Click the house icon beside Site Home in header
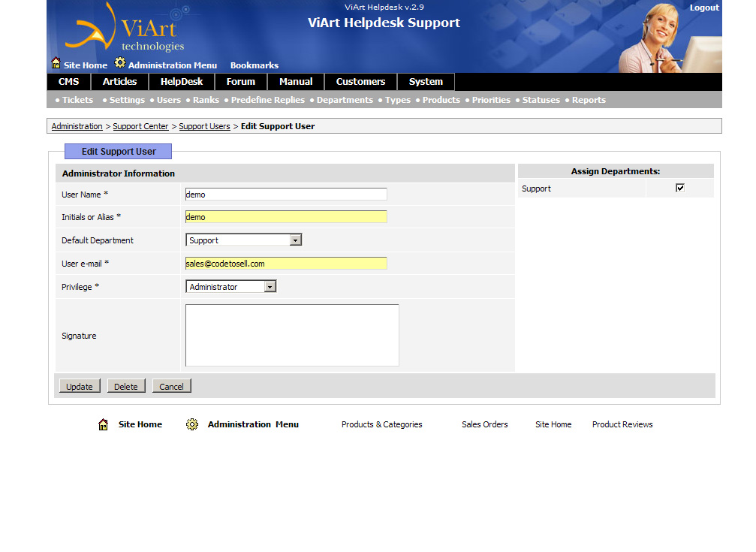 point(56,63)
